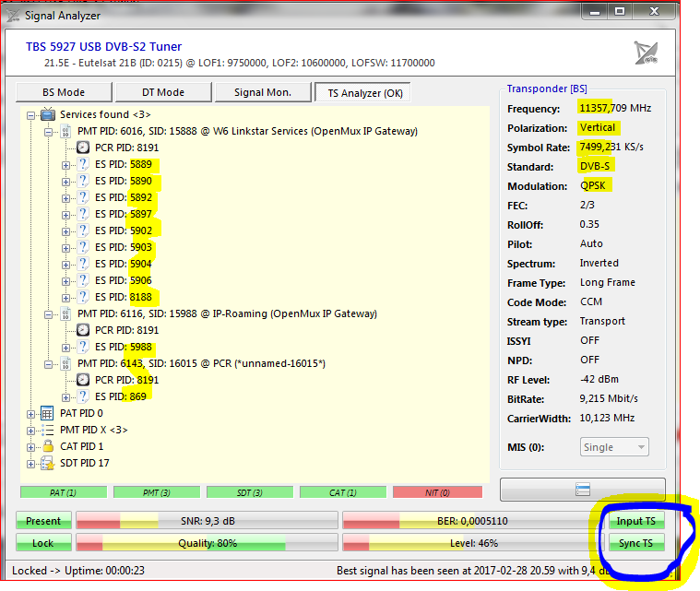The height and width of the screenshot is (591, 700).
Task: Click the satellite dish icon in header
Action: tap(646, 53)
